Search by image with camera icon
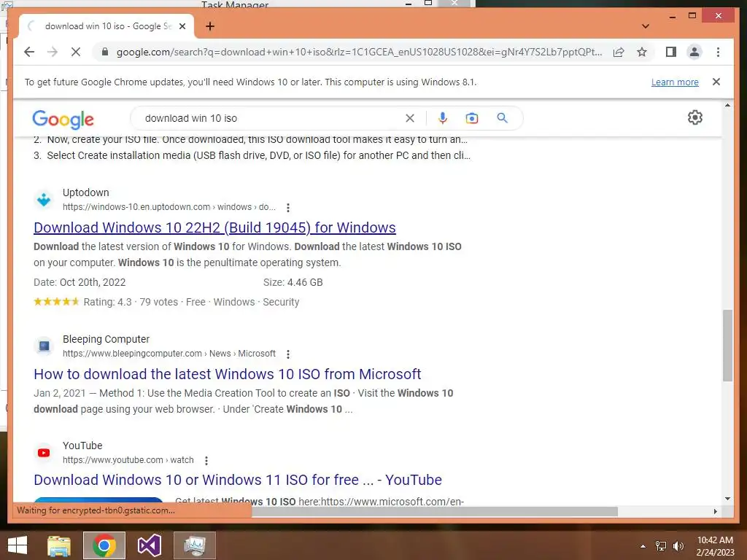Screen dimensions: 747x560 (x=472, y=118)
